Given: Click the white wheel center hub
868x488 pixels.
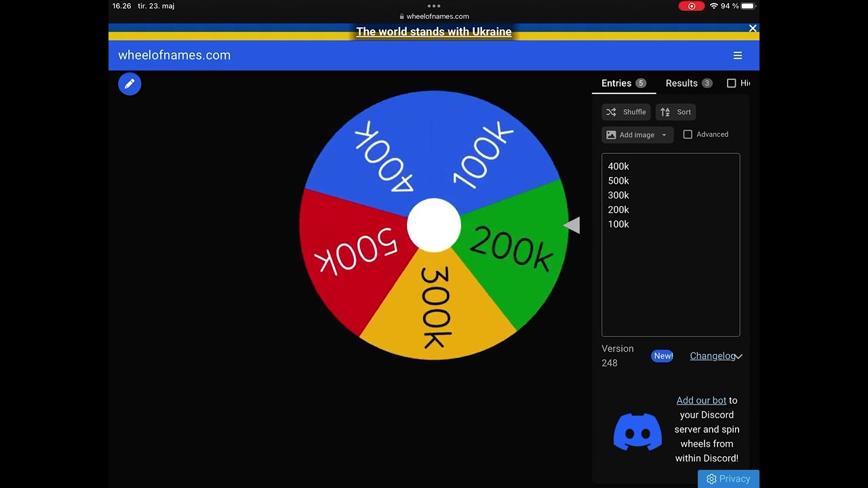Looking at the screenshot, I should [x=434, y=226].
